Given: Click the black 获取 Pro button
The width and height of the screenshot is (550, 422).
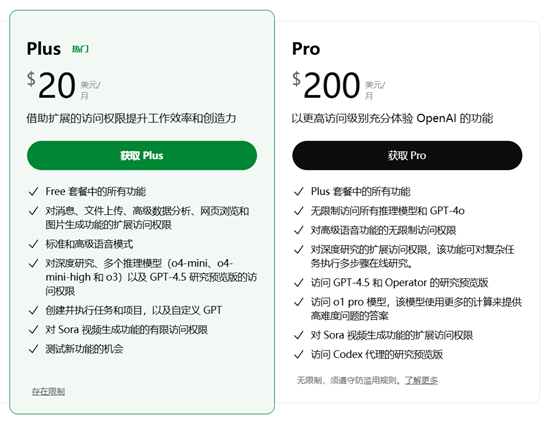Looking at the screenshot, I should click(x=407, y=155).
